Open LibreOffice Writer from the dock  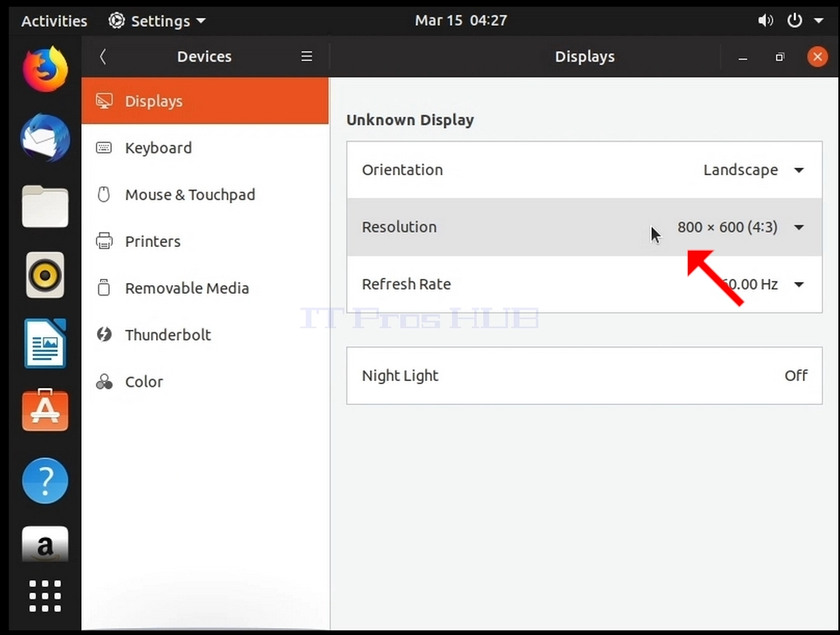[45, 344]
